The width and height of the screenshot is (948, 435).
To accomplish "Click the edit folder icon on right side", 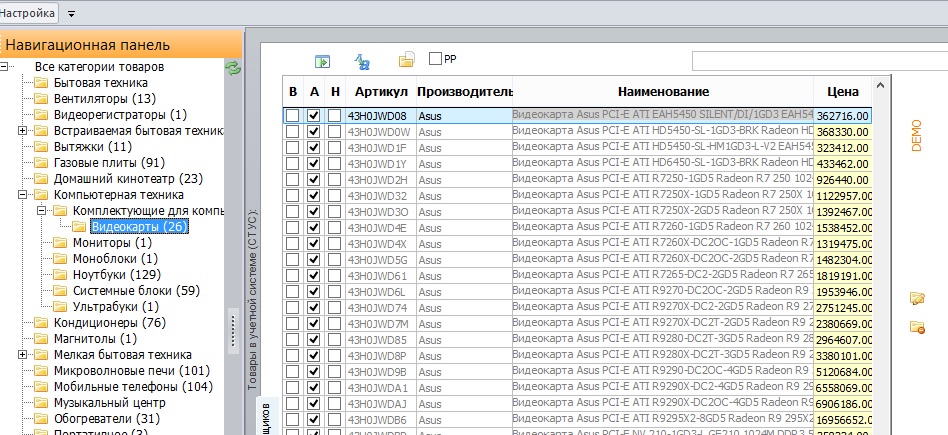I will click(917, 298).
